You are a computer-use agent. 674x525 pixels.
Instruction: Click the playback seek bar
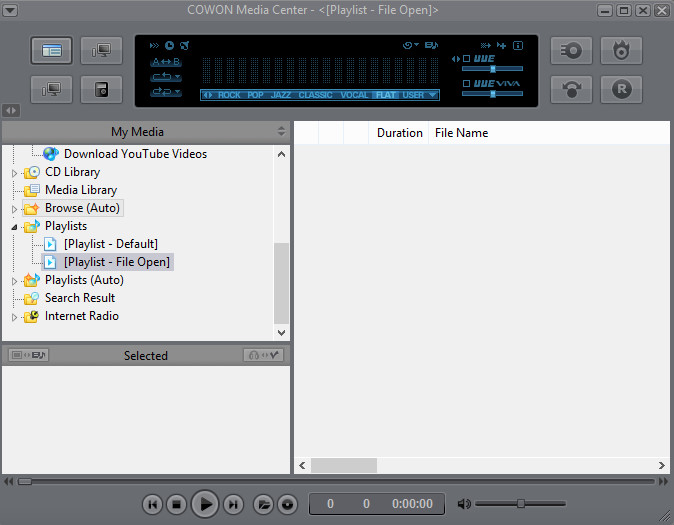337,481
